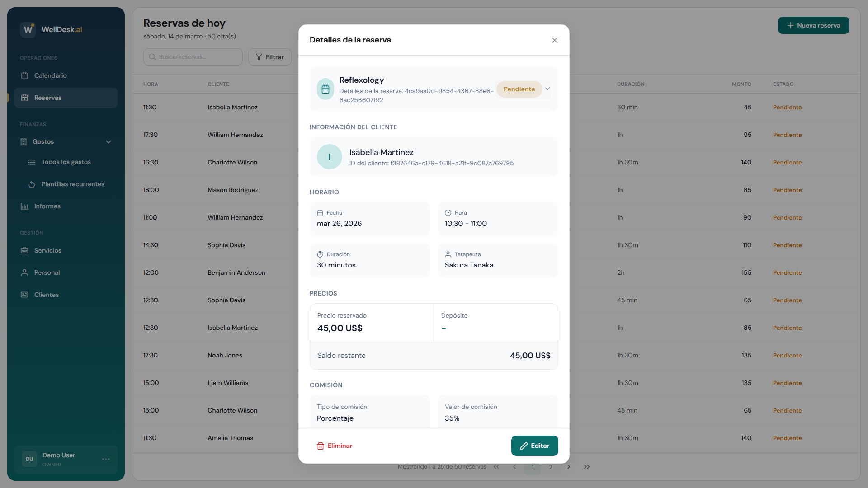Viewport: 868px width, 488px height.
Task: Open Calendario from the sidebar
Action: pyautogui.click(x=50, y=75)
